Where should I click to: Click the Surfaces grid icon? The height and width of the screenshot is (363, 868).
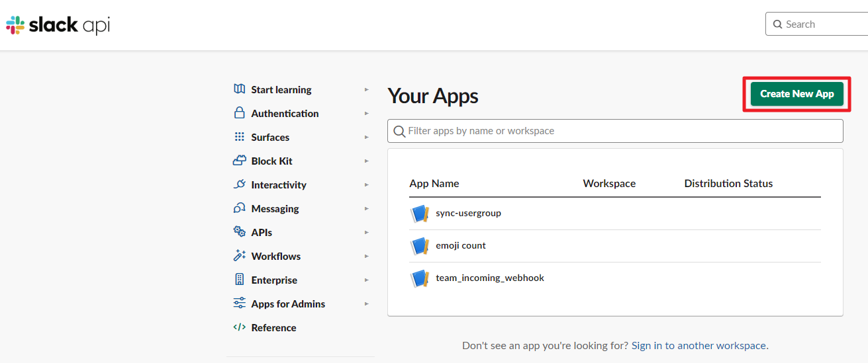240,137
